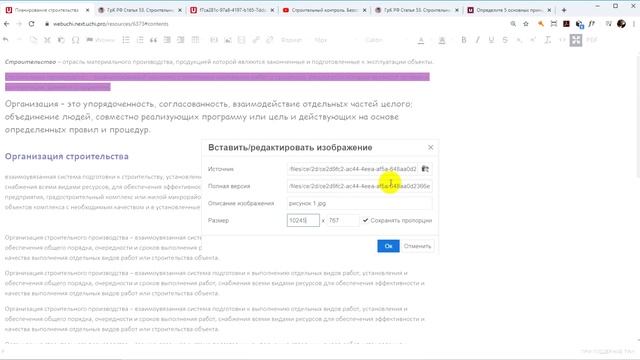640x360 pixels.
Task: Switch to the first ГрК РФ Статья 53 tab
Action: [139, 10]
